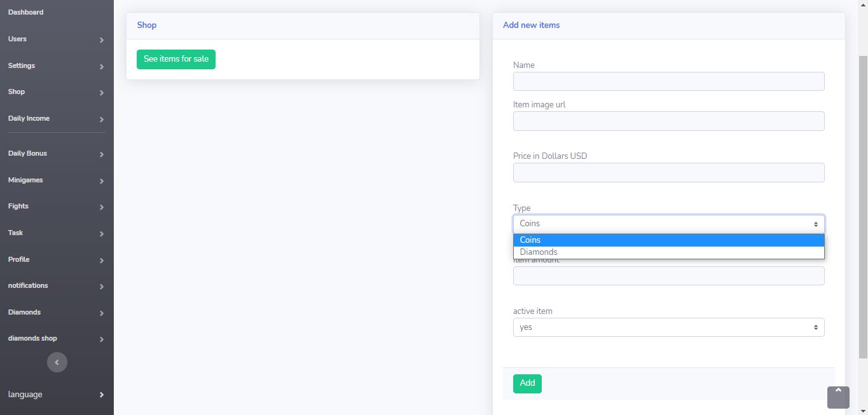
Task: Click the Price in Dollars USD field
Action: (x=669, y=172)
